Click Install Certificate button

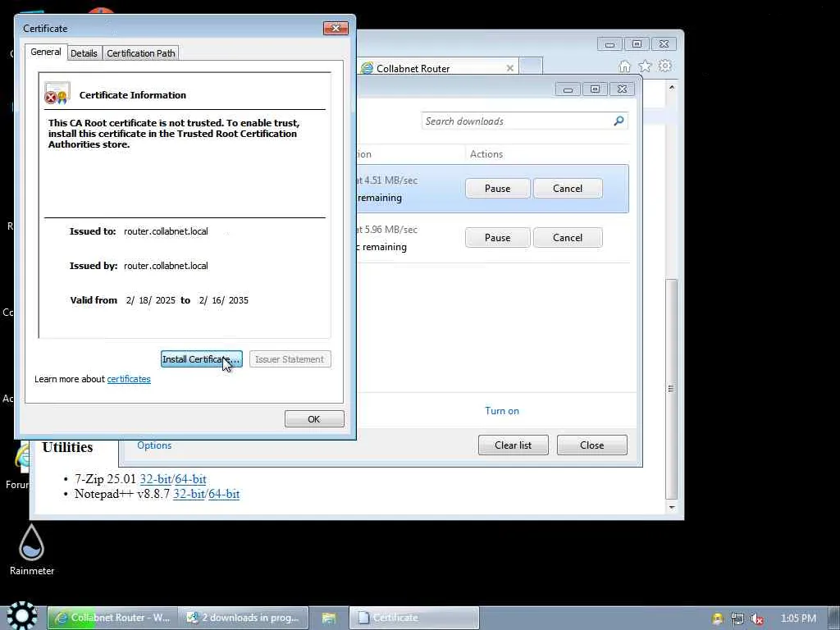pos(202,359)
